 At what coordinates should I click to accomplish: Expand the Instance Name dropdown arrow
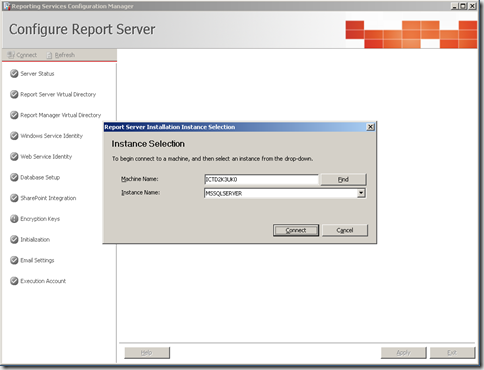pos(361,193)
